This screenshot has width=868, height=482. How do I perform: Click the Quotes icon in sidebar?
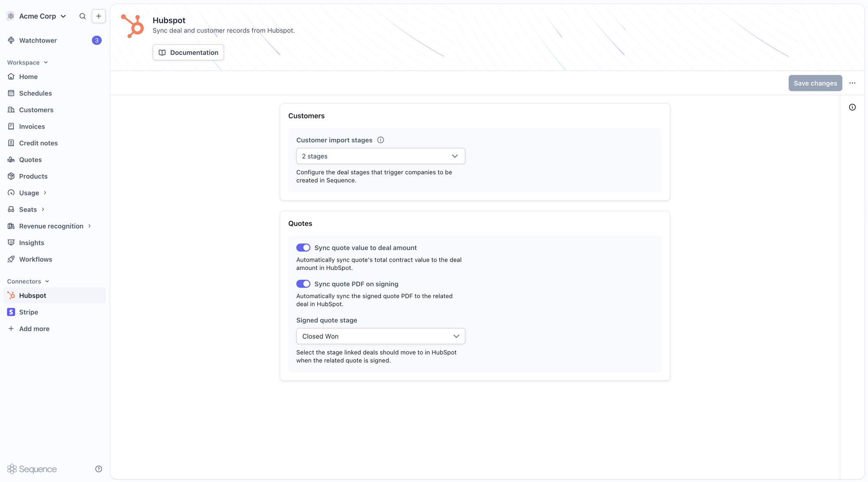pyautogui.click(x=11, y=160)
